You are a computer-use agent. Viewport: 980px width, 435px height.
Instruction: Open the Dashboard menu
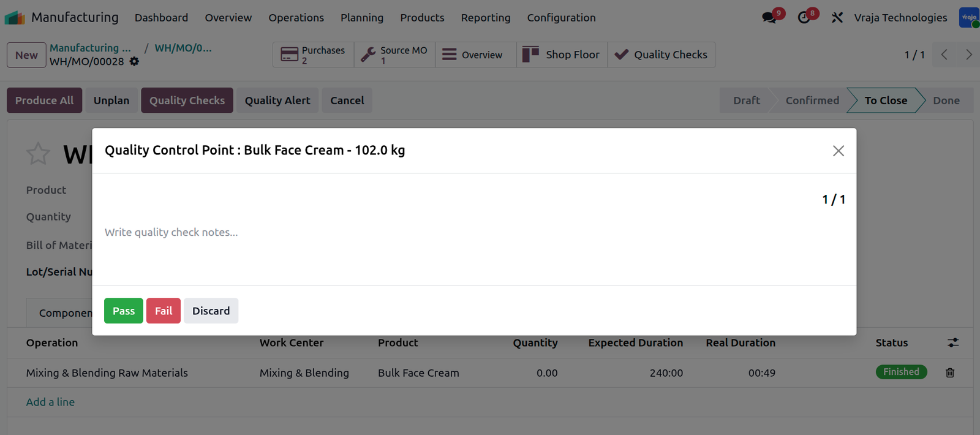pyautogui.click(x=162, y=18)
